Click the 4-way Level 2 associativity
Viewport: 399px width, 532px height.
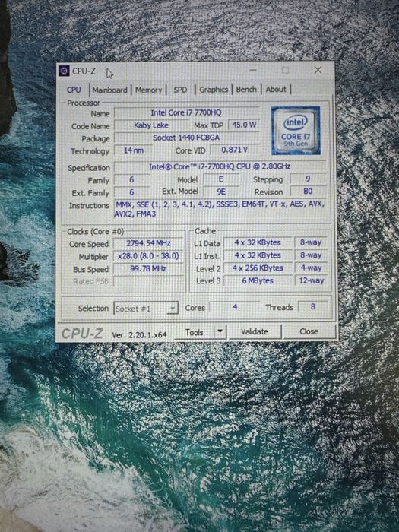(311, 268)
